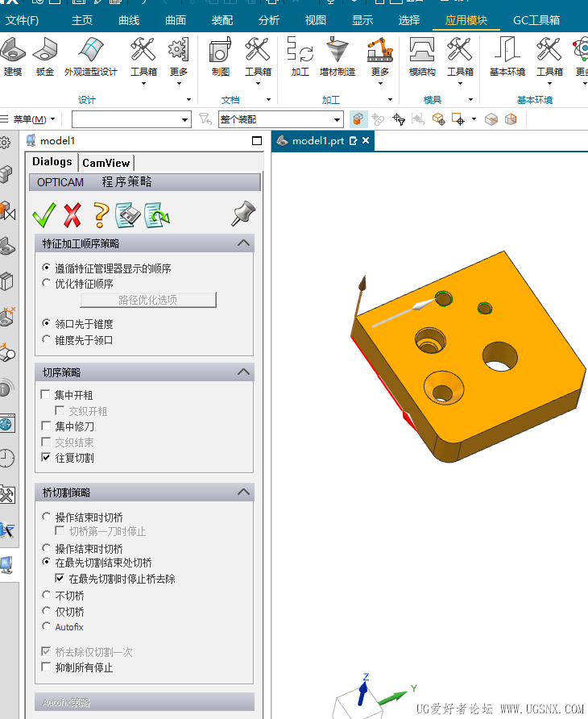This screenshot has height=719, width=588.
Task: Expand the 模具 group dropdown arrow
Action: click(x=470, y=99)
